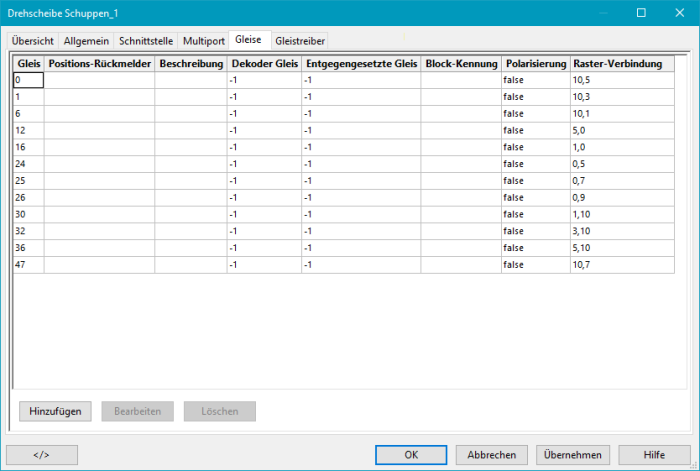Open the Gleistreiber tab
Screen dimensions: 700x471
(x=300, y=41)
